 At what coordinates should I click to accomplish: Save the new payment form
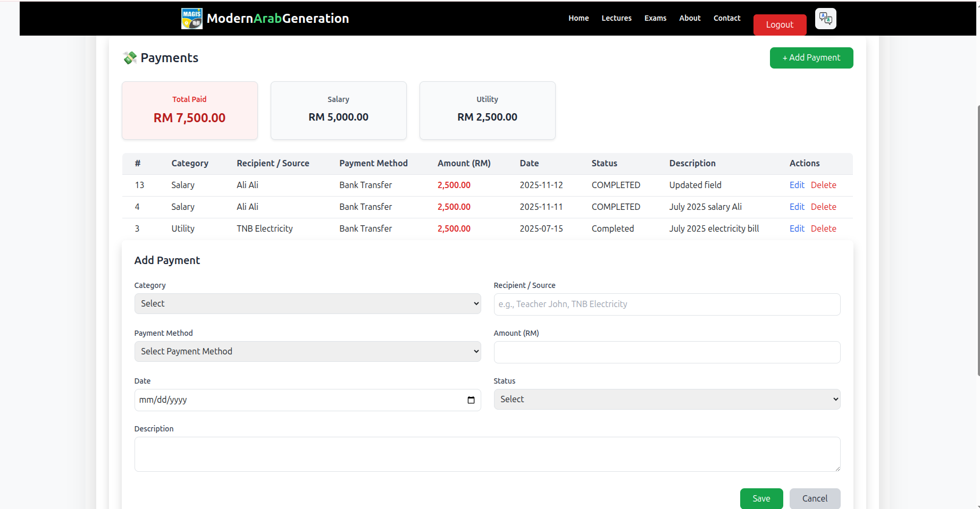(x=761, y=498)
